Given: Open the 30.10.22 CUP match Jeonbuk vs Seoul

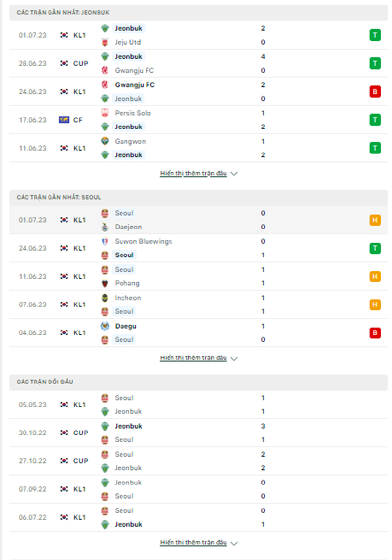Looking at the screenshot, I should point(198,433).
